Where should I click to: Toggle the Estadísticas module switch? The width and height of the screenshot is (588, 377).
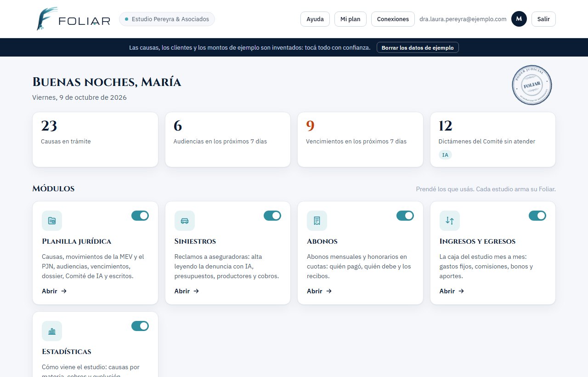tap(140, 326)
